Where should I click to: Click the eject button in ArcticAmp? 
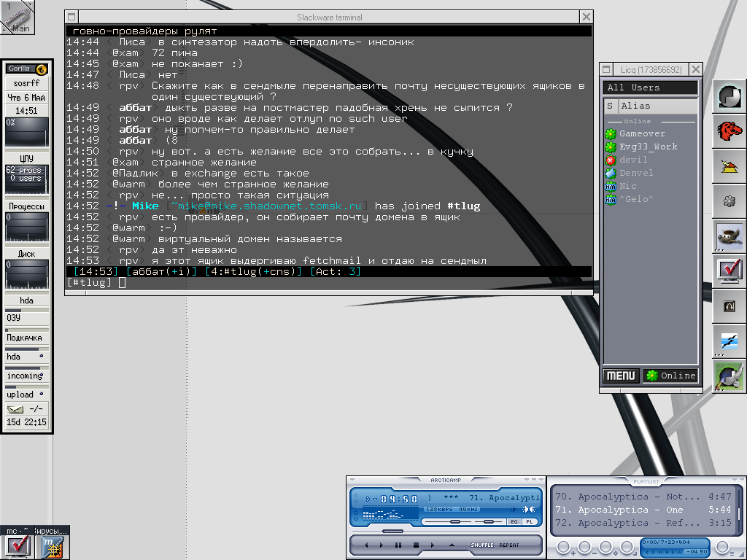[x=451, y=545]
